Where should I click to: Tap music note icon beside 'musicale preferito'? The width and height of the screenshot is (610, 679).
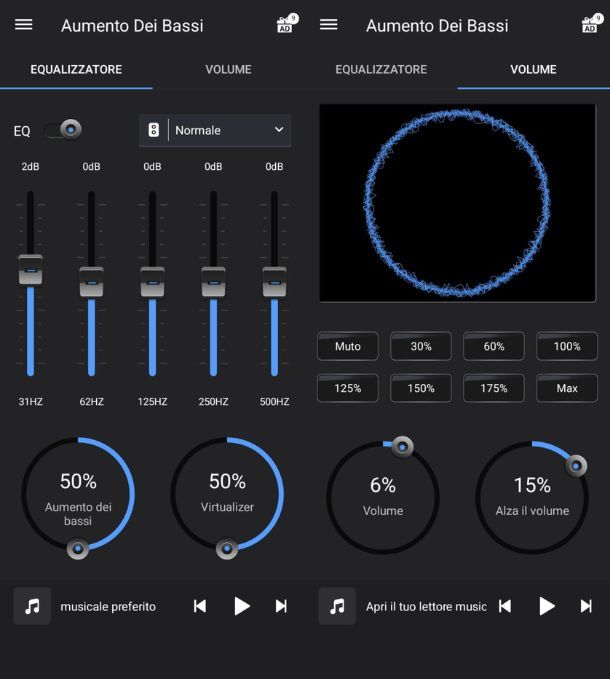point(32,606)
